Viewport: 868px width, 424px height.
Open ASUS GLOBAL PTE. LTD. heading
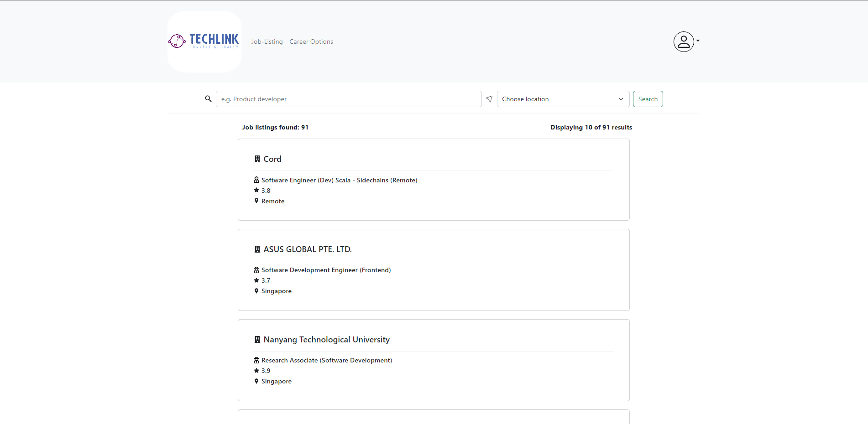pyautogui.click(x=308, y=249)
